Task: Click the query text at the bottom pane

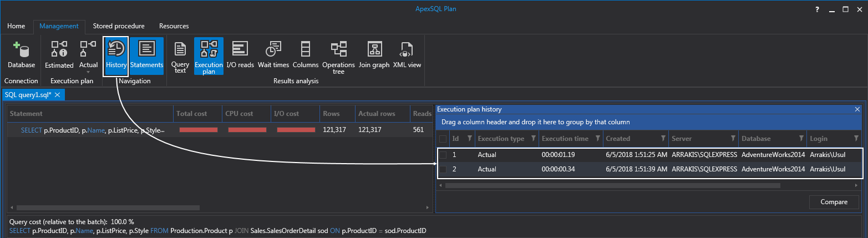Action: pos(218,230)
